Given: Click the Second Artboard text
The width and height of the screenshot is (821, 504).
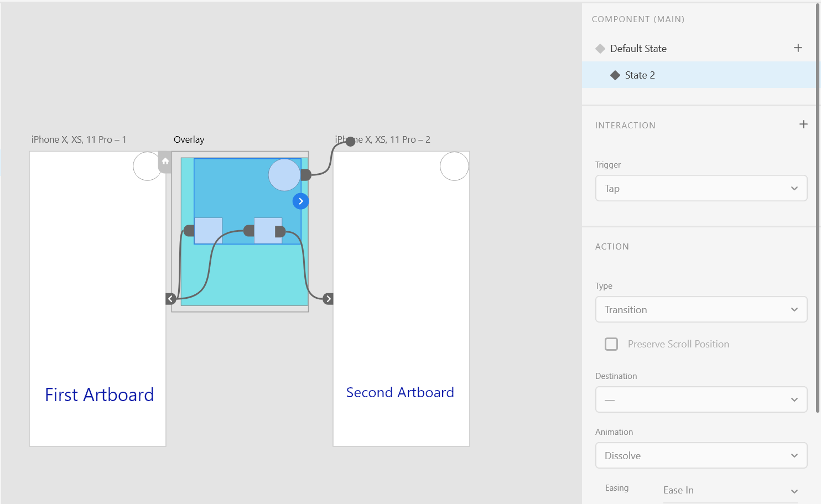Looking at the screenshot, I should click(x=400, y=392).
